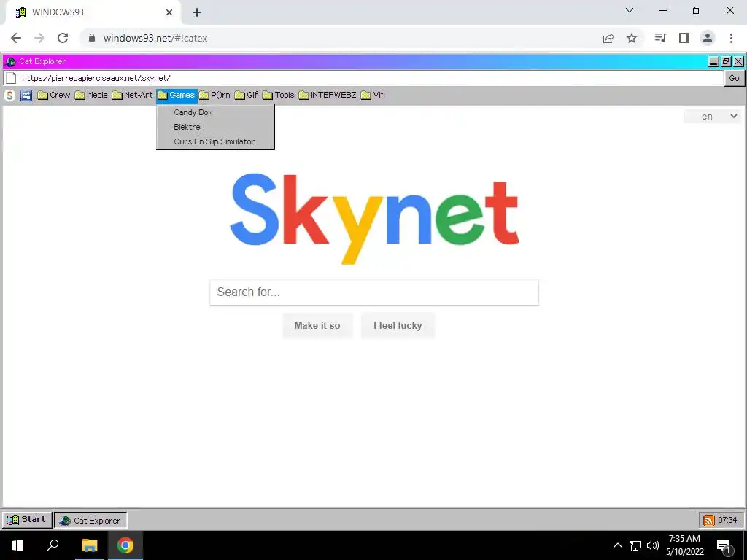The width and height of the screenshot is (747, 560).
Task: Click the Skynet logo
Action: point(374,218)
